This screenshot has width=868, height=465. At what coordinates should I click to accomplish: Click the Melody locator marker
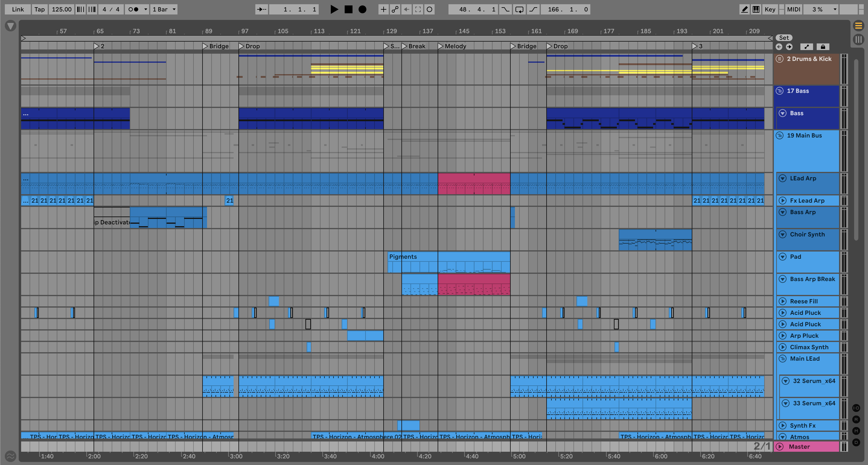441,46
